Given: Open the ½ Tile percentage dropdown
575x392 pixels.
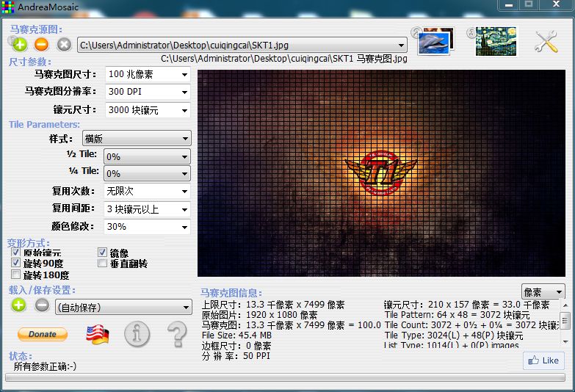Looking at the screenshot, I should pos(147,156).
